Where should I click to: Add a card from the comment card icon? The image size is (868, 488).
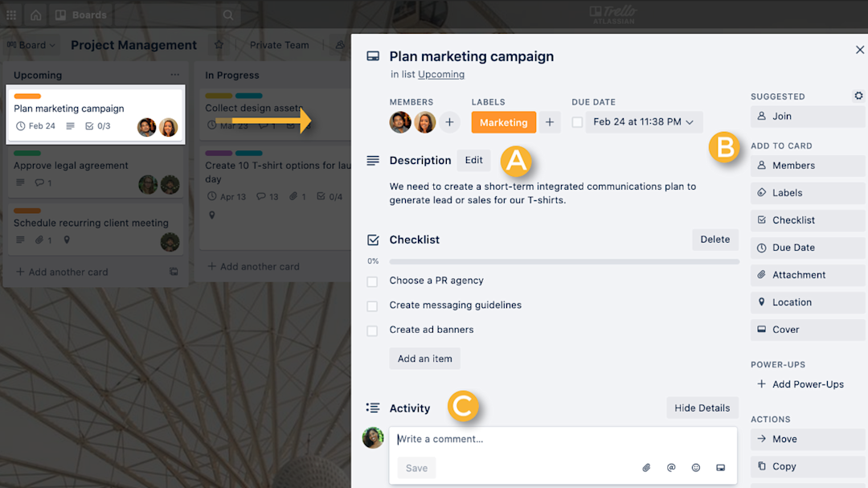click(720, 467)
